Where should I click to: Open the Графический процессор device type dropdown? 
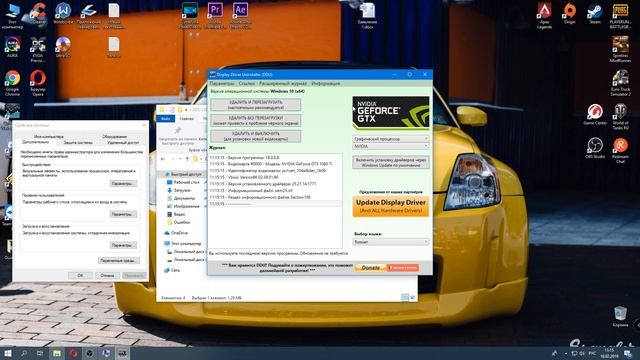pos(391,139)
